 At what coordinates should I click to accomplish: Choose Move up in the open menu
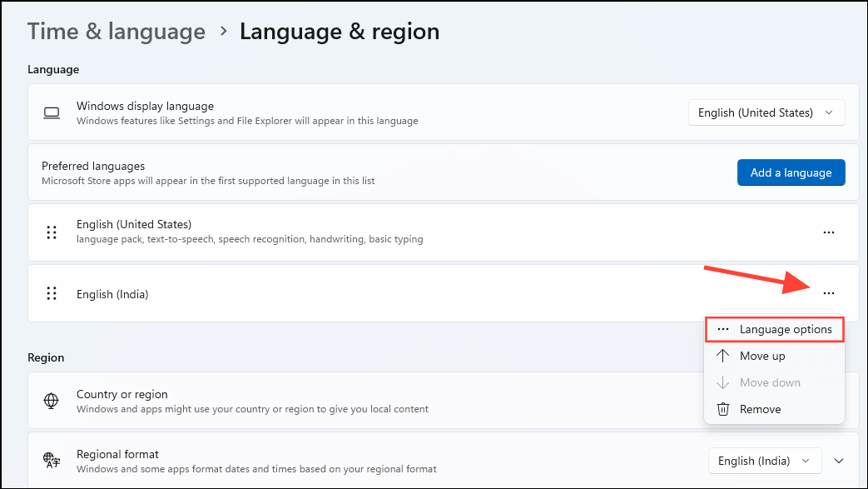tap(760, 356)
